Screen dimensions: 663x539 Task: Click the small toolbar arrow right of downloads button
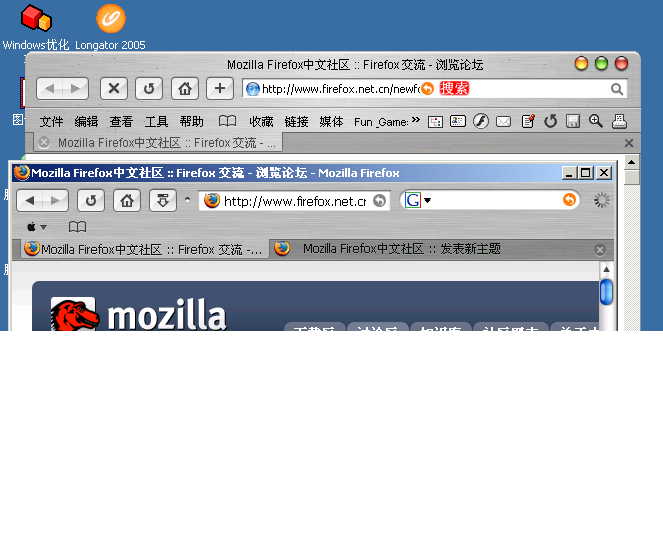tap(187, 198)
